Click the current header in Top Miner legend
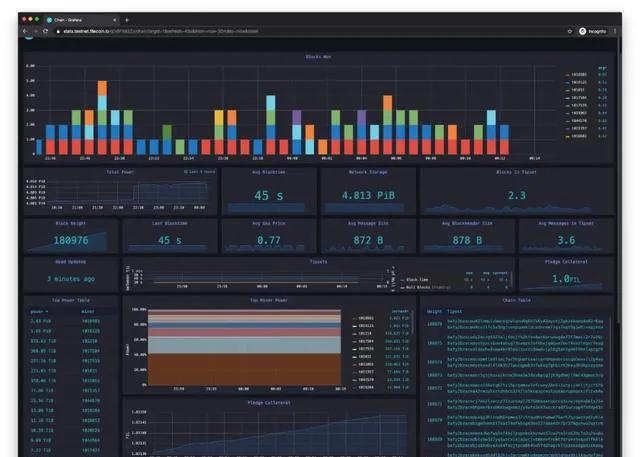640x457 pixels. (x=400, y=311)
